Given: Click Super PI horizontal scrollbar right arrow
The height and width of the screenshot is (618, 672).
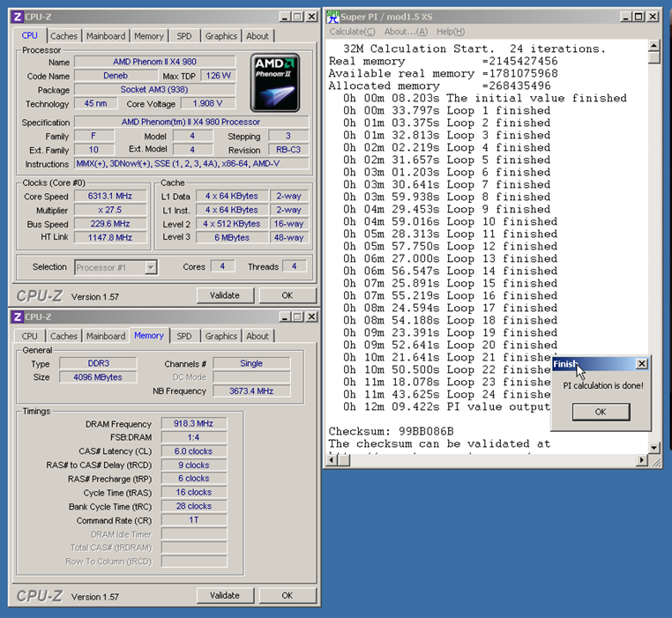Looking at the screenshot, I should [641, 460].
